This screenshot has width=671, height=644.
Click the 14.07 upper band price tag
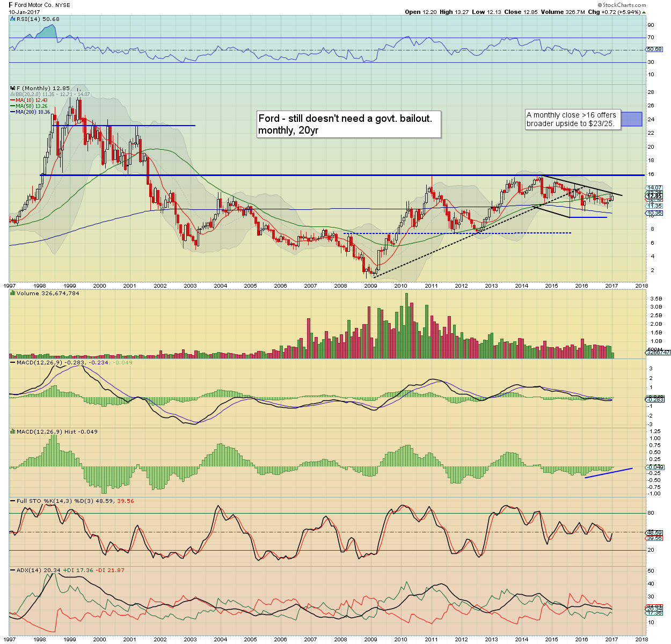tap(654, 188)
